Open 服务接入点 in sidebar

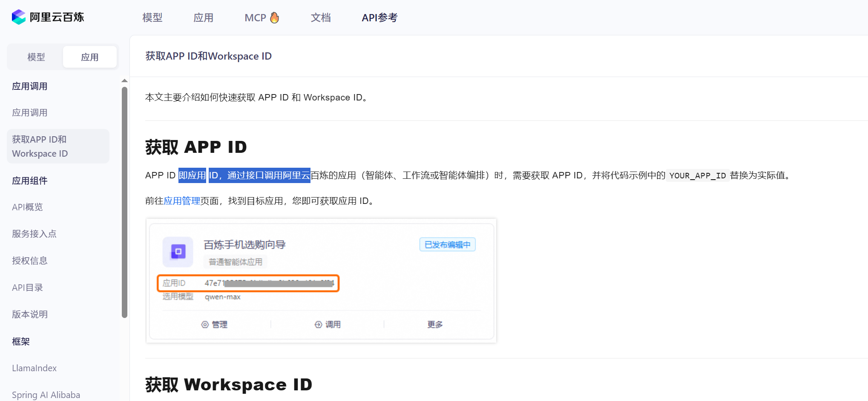34,234
